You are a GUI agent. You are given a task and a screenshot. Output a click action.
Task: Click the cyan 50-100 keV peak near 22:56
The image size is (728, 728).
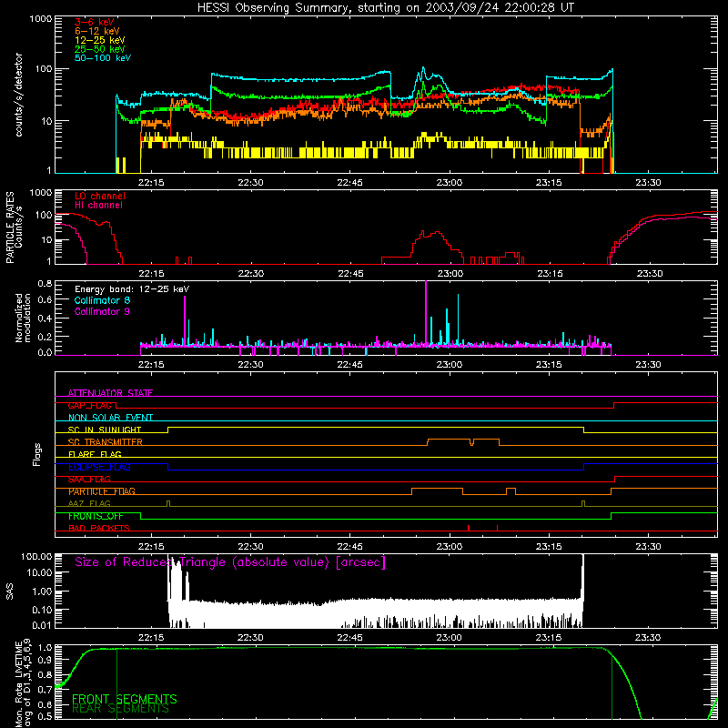[423, 71]
